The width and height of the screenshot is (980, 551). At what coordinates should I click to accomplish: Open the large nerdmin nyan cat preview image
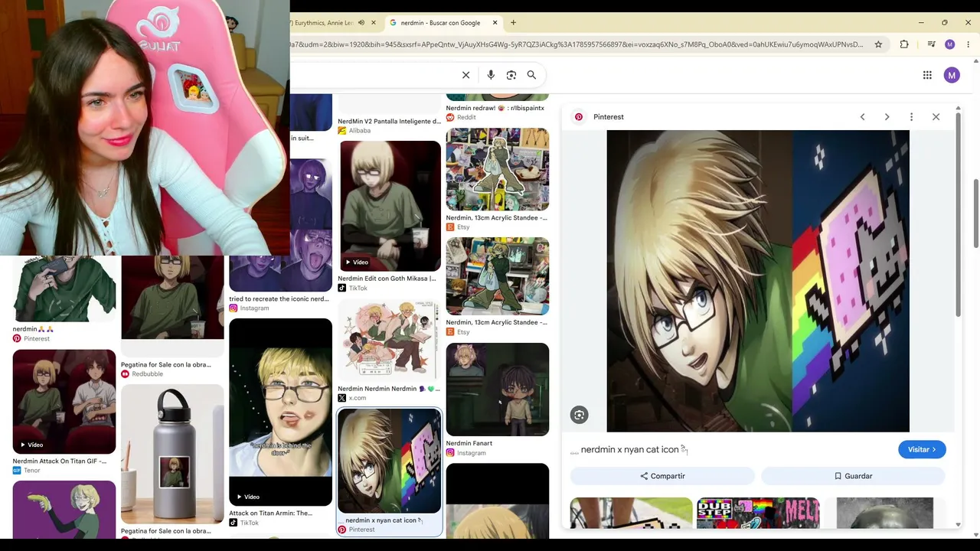tap(758, 281)
